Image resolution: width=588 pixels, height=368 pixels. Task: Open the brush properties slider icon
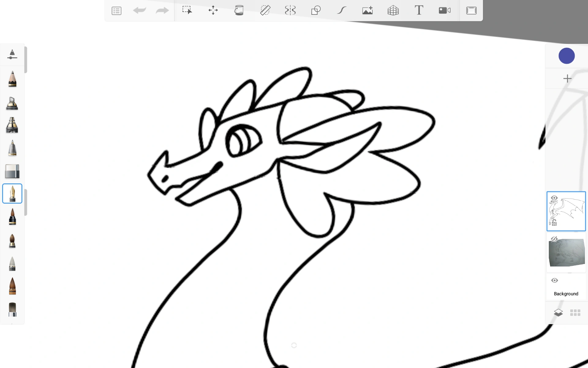(x=12, y=55)
